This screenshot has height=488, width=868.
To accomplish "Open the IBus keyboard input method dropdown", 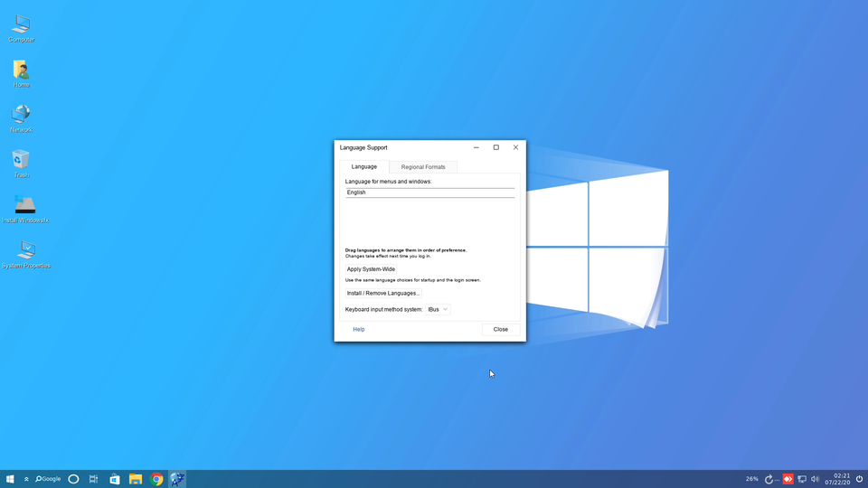I will [438, 309].
